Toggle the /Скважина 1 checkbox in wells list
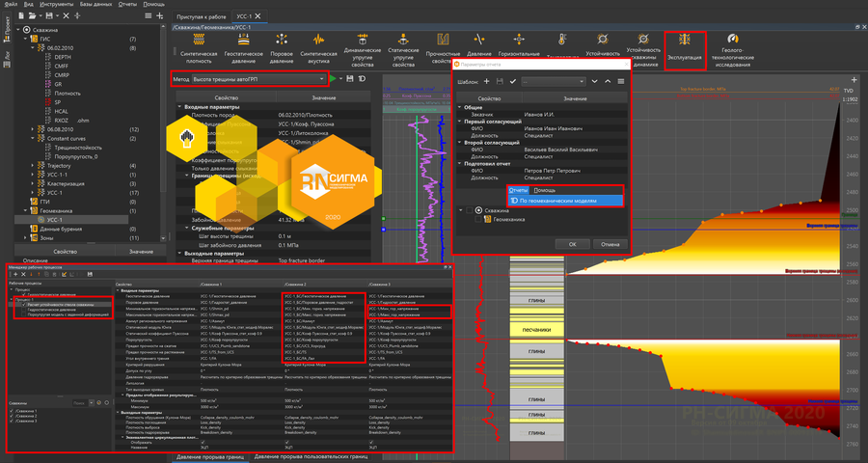The height and width of the screenshot is (463, 868). point(13,409)
